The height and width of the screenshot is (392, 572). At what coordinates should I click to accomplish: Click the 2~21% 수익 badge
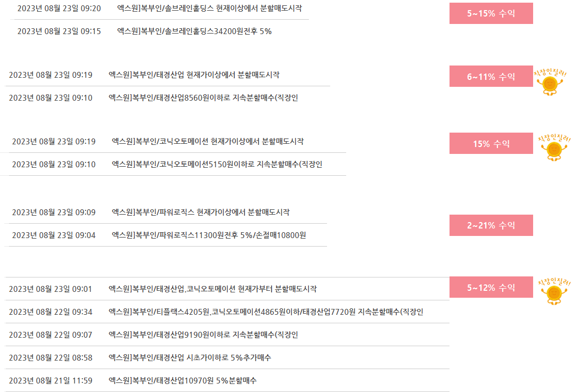coord(491,225)
